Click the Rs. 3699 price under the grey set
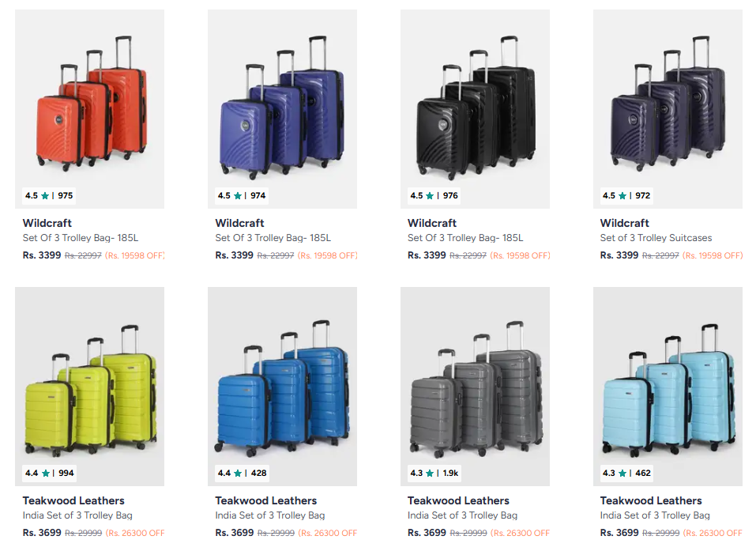756x551 pixels. pos(427,533)
